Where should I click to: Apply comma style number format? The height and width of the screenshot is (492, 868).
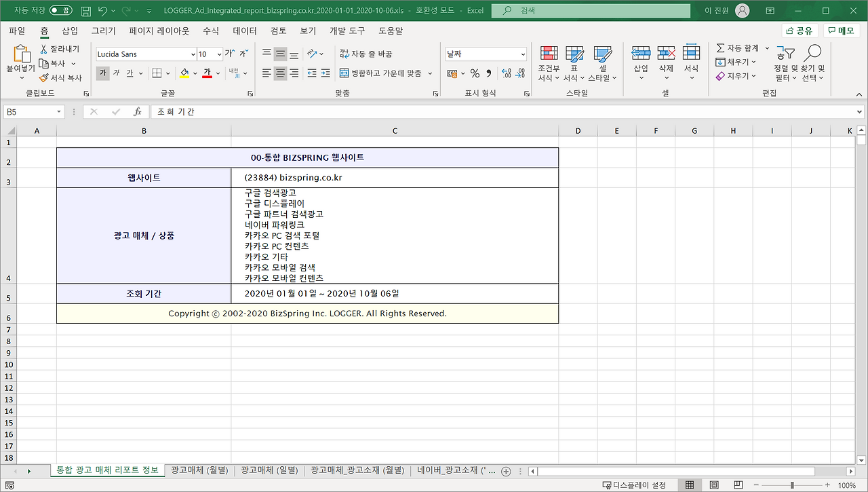coord(489,73)
